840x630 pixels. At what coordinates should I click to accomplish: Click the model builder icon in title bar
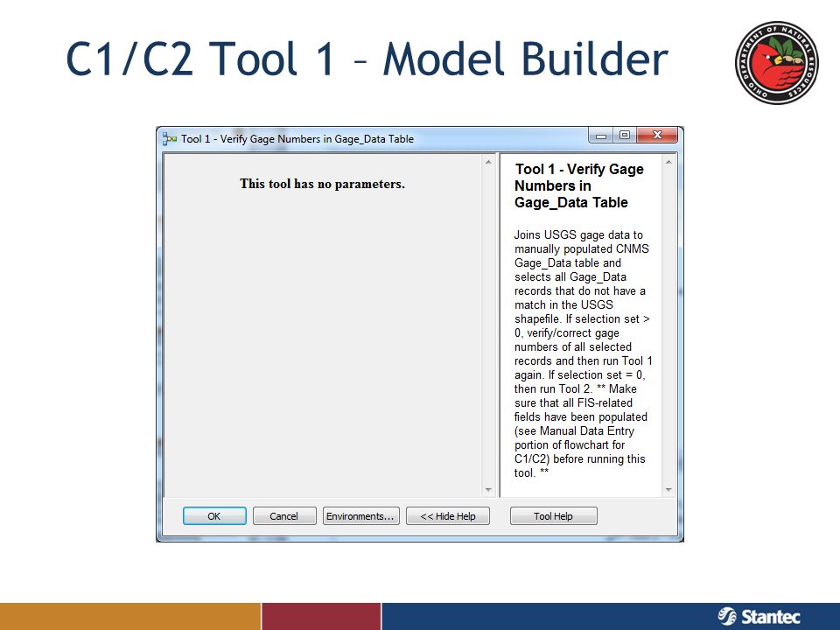click(x=169, y=139)
